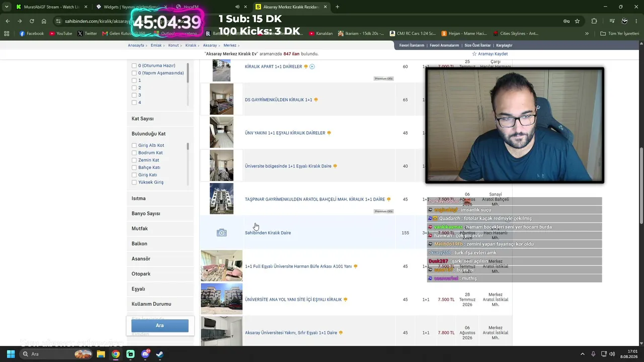Open Discord from the taskbar

click(x=145, y=354)
